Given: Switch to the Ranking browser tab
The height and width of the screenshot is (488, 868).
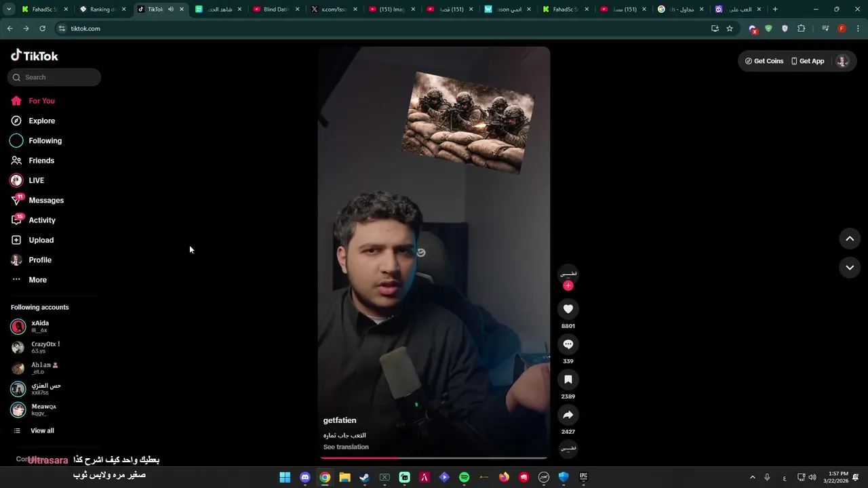Looking at the screenshot, I should pos(103,9).
